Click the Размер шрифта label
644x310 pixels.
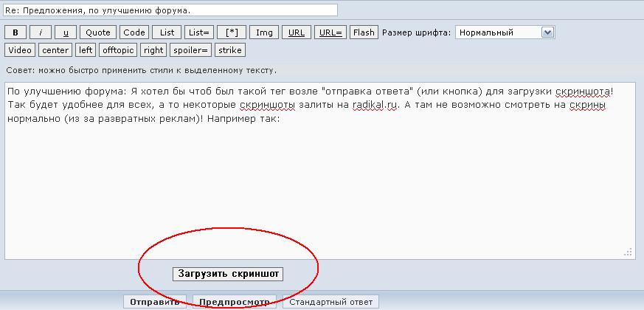(x=417, y=32)
